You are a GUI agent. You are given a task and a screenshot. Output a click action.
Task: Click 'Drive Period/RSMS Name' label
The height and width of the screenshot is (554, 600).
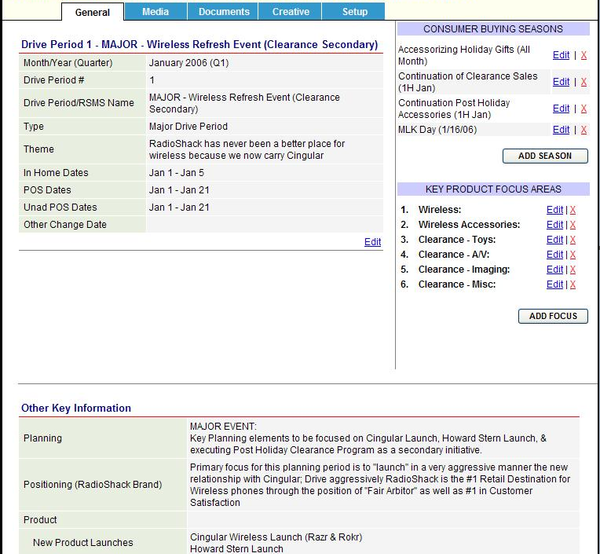(x=78, y=103)
